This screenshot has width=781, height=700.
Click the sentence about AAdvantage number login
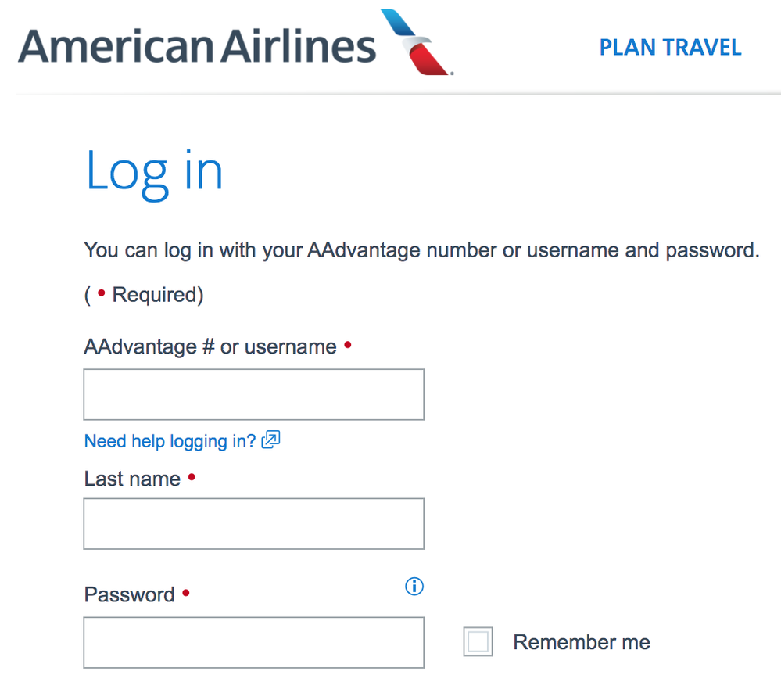(421, 251)
